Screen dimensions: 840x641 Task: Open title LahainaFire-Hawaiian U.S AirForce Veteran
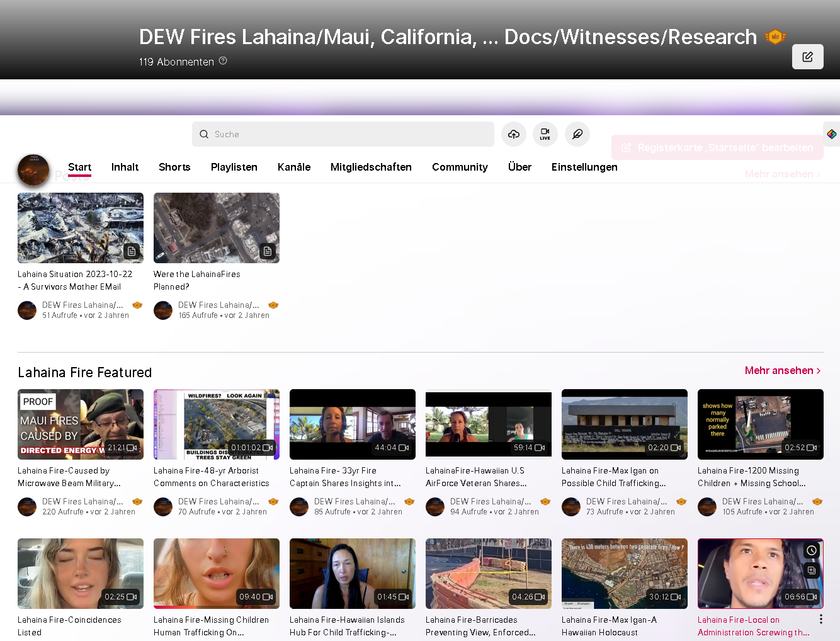click(x=477, y=477)
